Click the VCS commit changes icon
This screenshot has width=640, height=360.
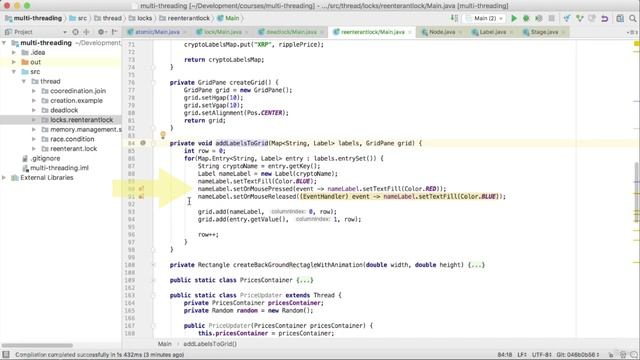pyautogui.click(x=580, y=18)
